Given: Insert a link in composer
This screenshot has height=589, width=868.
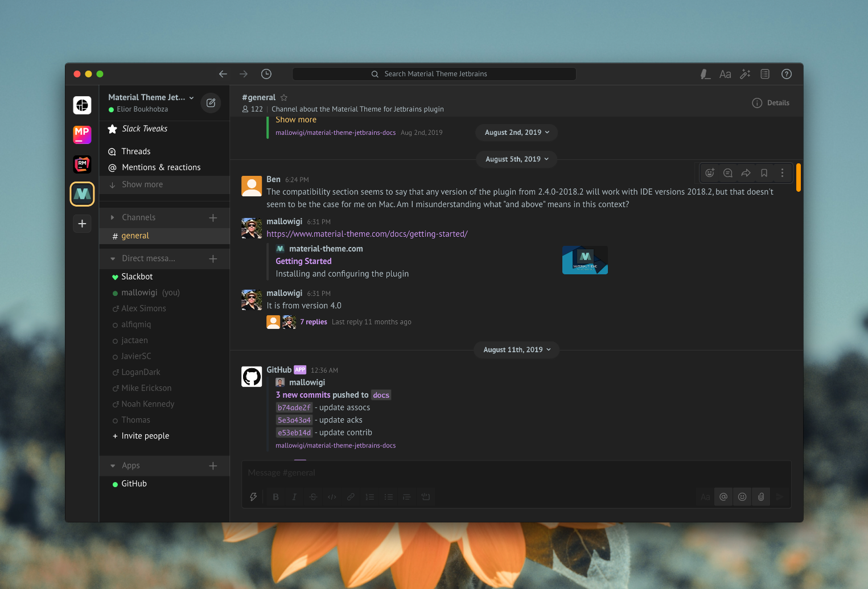Looking at the screenshot, I should (351, 497).
